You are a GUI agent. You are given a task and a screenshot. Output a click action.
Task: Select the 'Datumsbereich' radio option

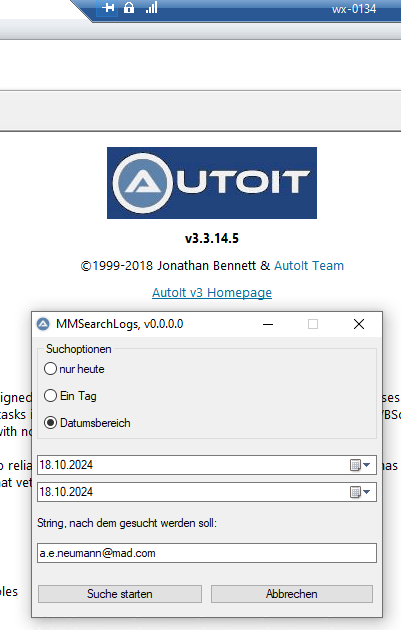click(50, 423)
